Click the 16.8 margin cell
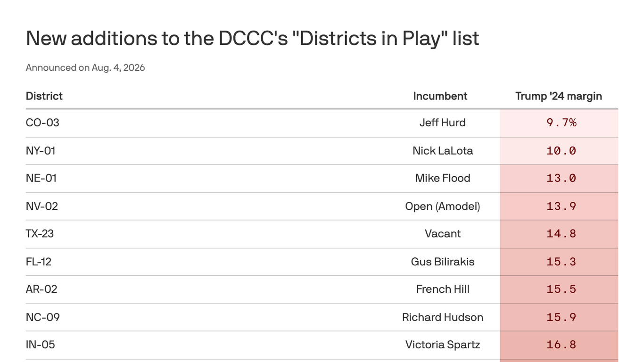 [x=559, y=345]
